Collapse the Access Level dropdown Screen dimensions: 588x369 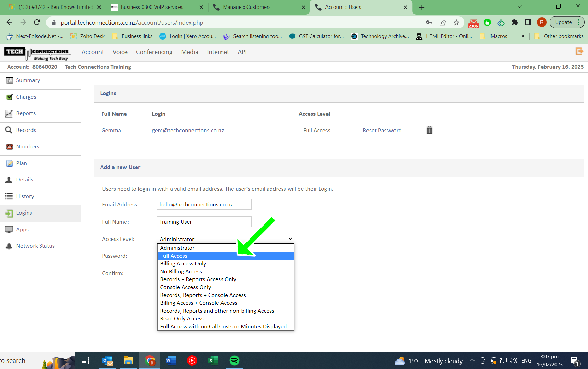pyautogui.click(x=226, y=239)
